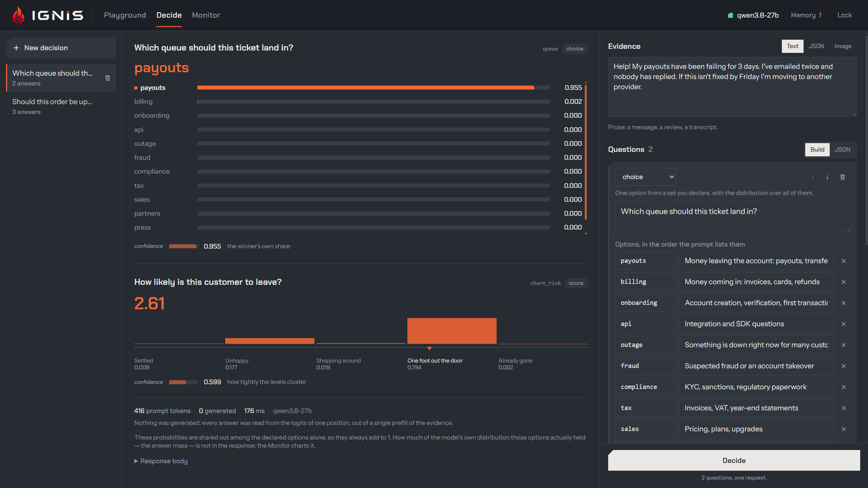
Task: Move the choice question down
Action: tap(827, 177)
